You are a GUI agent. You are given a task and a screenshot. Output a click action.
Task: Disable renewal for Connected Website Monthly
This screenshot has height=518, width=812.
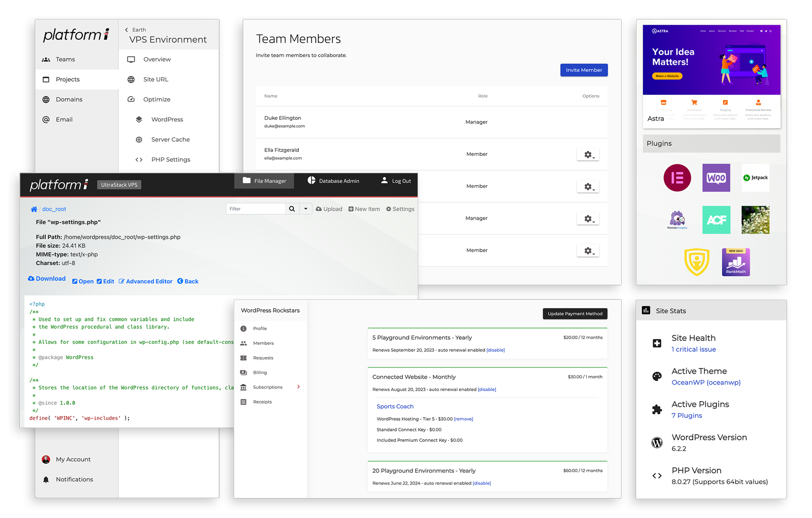click(x=487, y=390)
